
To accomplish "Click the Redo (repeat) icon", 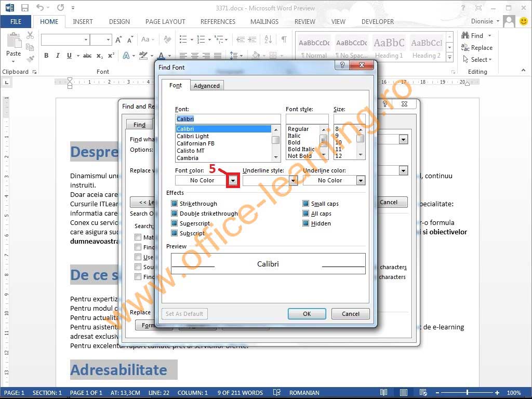I will pyautogui.click(x=60, y=7).
